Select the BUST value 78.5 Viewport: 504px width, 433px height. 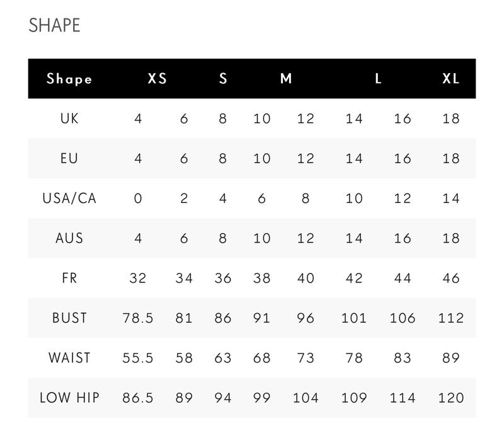point(137,318)
